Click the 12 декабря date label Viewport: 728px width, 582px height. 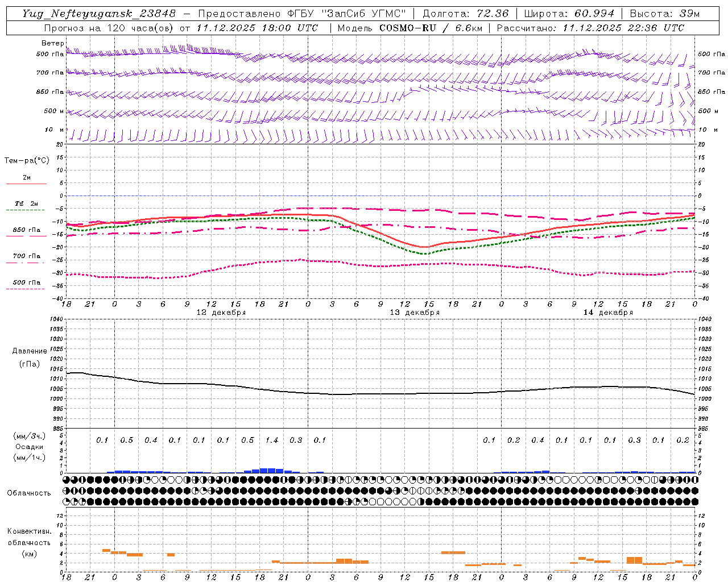(221, 313)
